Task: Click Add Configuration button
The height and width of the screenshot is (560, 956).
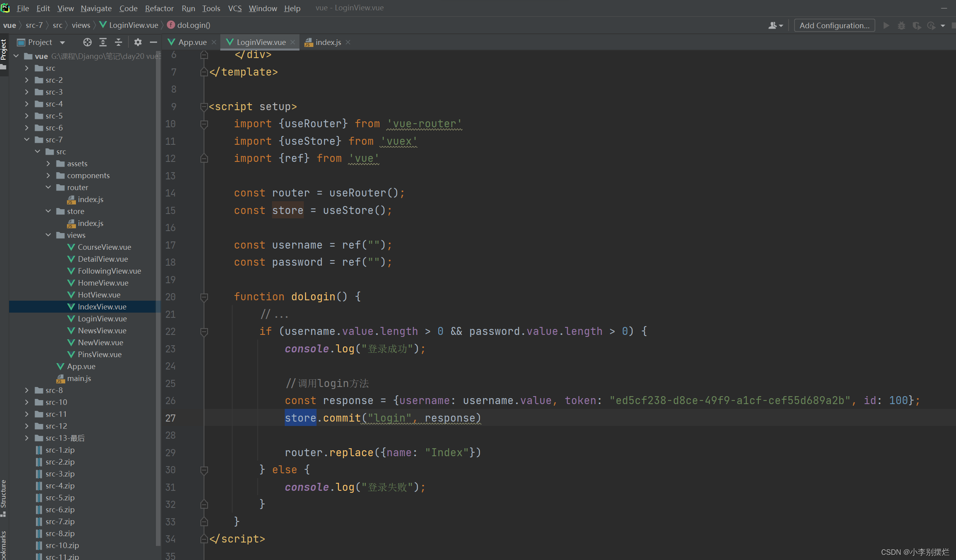Action: pos(834,25)
